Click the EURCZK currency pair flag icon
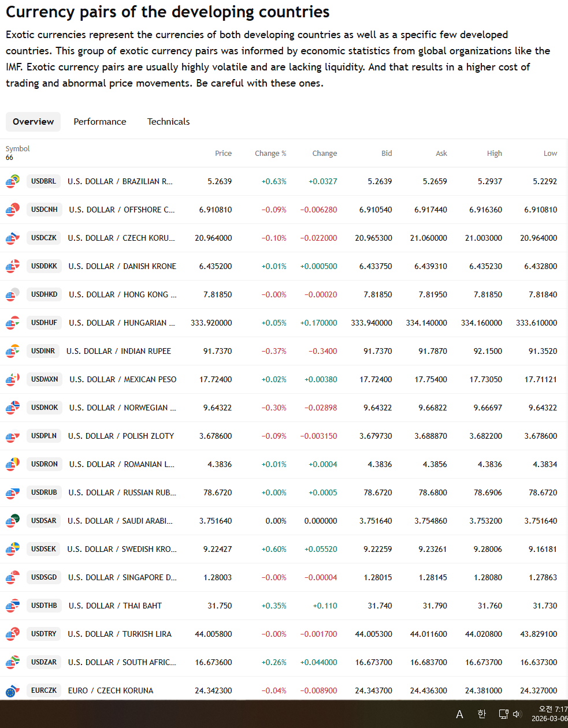568x728 pixels. click(x=13, y=690)
